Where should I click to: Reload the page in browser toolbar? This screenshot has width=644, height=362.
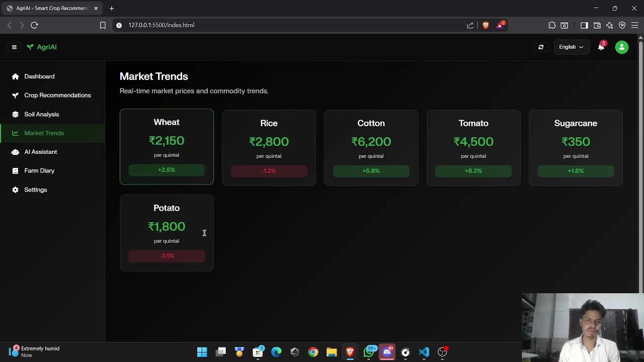pos(34,25)
